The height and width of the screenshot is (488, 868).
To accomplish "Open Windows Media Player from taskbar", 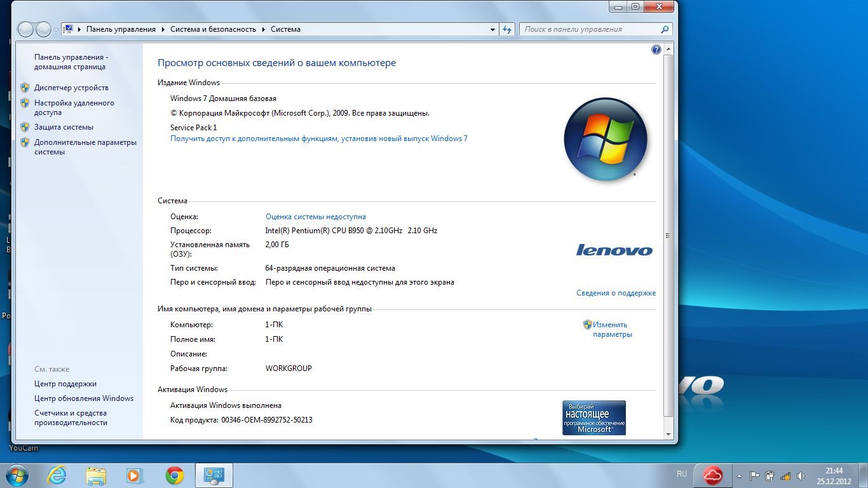I will [x=135, y=475].
